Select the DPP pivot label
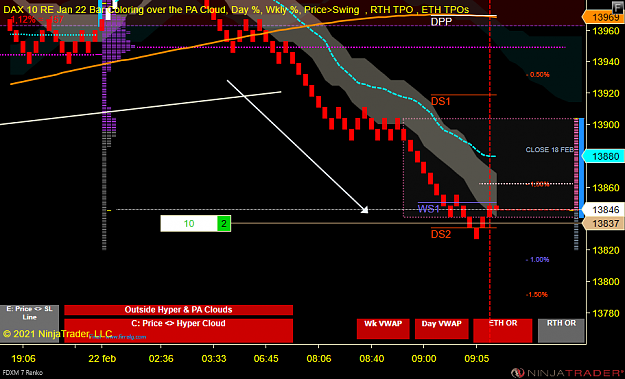Viewport: 625px width, 379px height. [441, 22]
